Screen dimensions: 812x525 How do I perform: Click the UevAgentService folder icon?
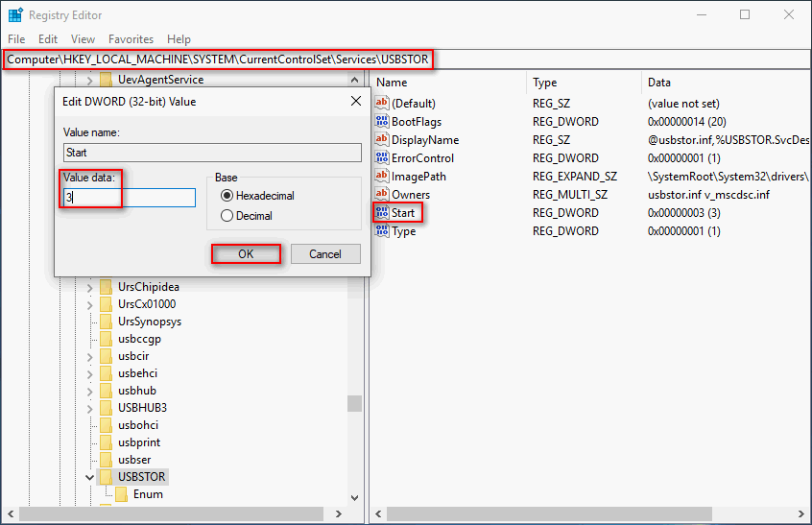point(106,80)
